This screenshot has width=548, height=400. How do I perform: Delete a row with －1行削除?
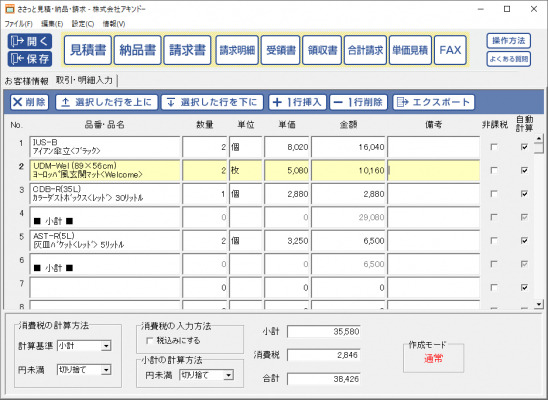pos(358,102)
